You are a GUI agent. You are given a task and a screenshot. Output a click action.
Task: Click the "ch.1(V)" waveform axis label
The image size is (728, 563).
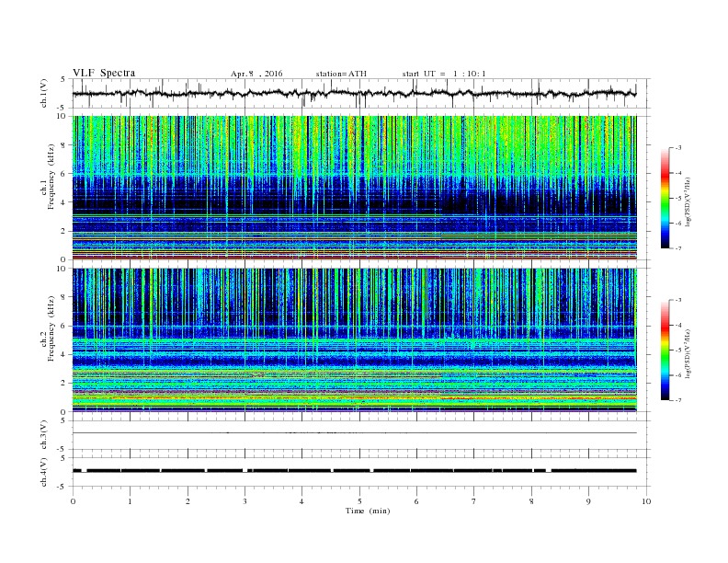click(x=44, y=93)
